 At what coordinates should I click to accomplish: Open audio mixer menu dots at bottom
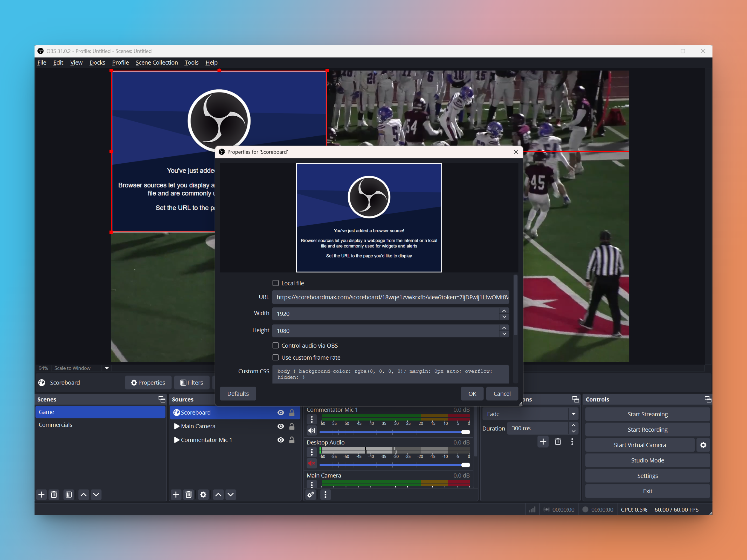coord(325,494)
